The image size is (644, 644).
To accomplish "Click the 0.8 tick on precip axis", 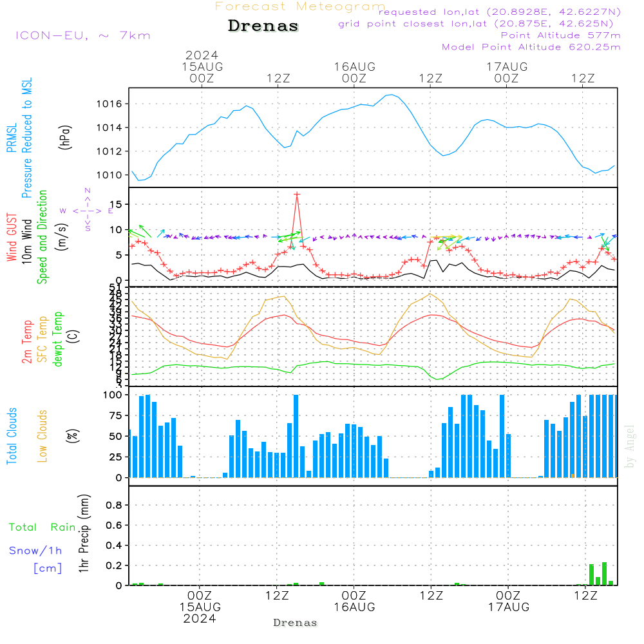I will tap(114, 505).
